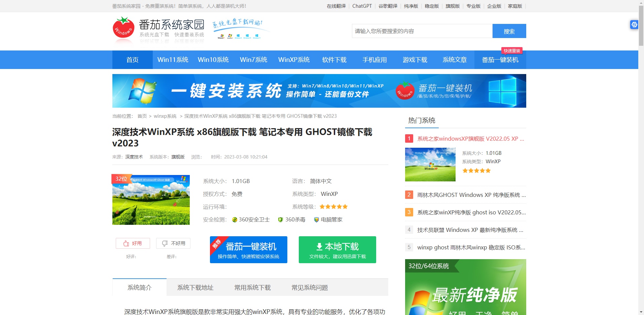Click the thumbs-down 不好用 button
This screenshot has width=644, height=315.
pos(173,243)
